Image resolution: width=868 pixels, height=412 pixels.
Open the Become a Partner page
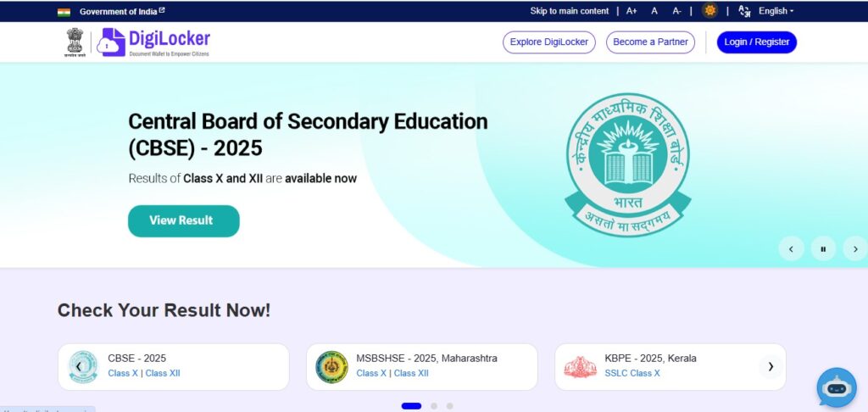click(x=650, y=42)
